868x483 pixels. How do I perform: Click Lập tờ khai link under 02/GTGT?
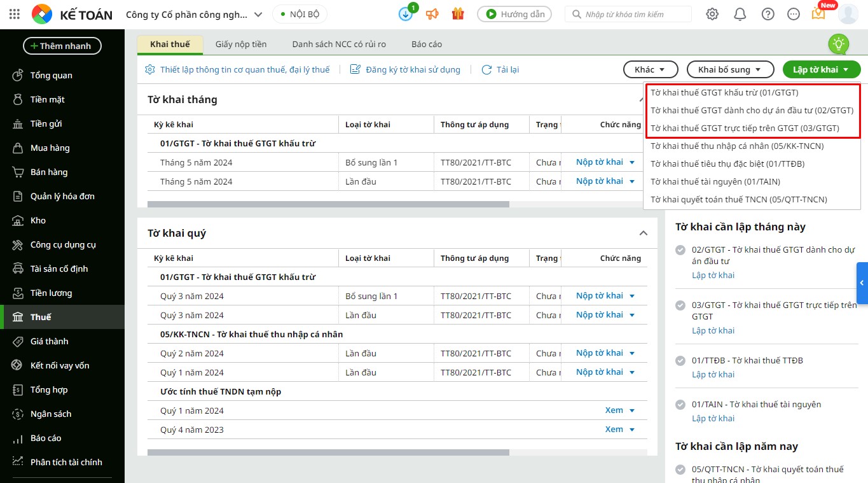click(x=713, y=275)
